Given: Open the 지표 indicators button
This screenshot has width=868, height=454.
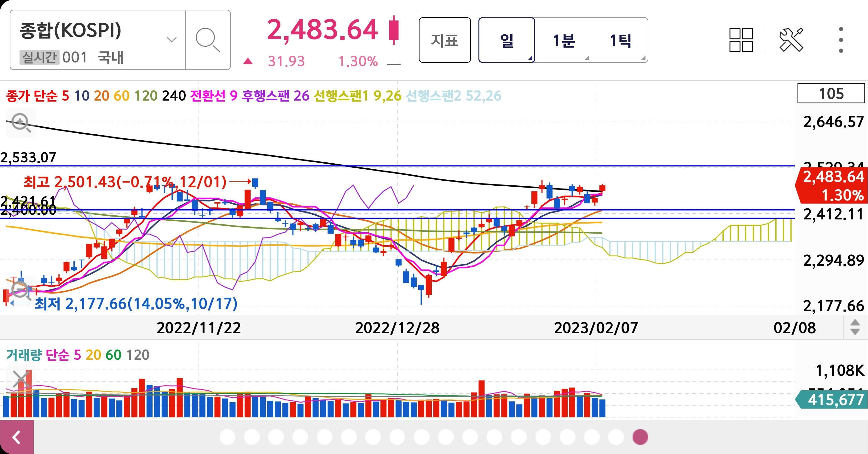Looking at the screenshot, I should [444, 40].
